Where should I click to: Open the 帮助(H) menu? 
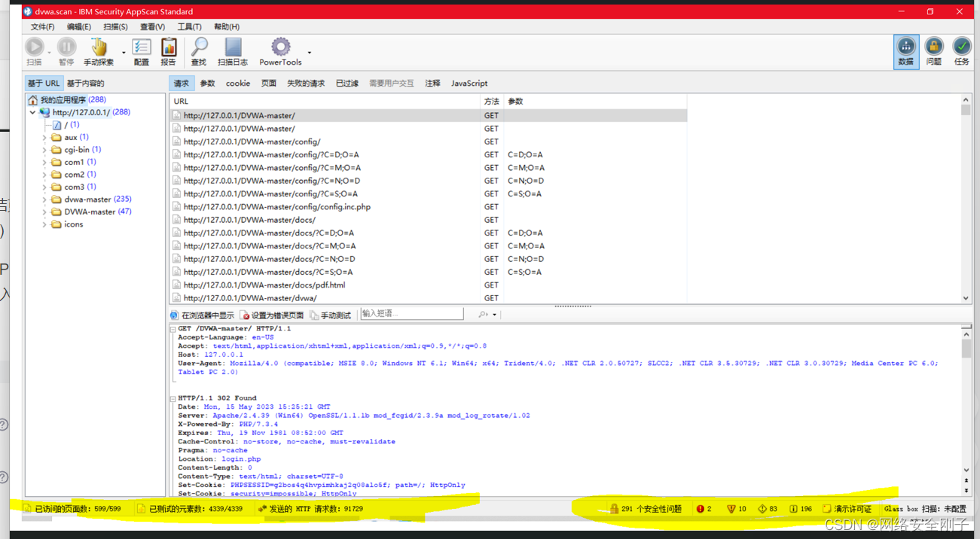tap(227, 26)
